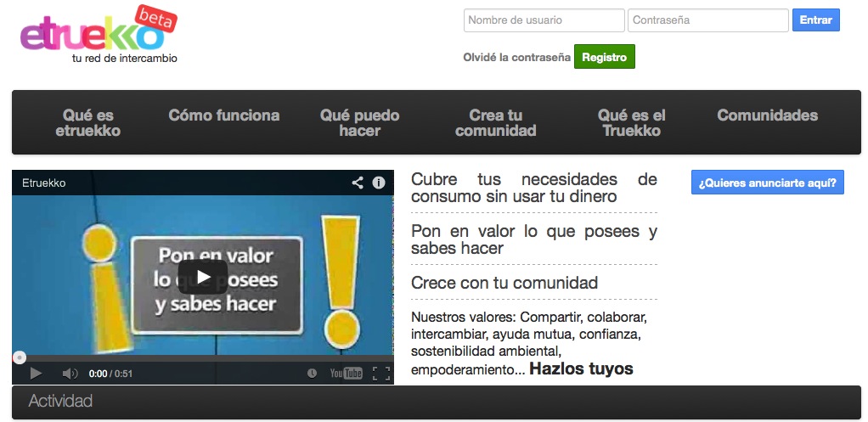This screenshot has height=422, width=868.
Task: Click the small play icon in the control bar
Action: click(36, 374)
